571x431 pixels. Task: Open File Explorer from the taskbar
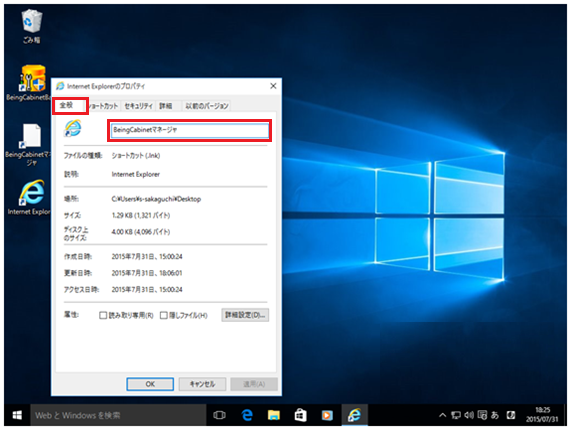(274, 415)
